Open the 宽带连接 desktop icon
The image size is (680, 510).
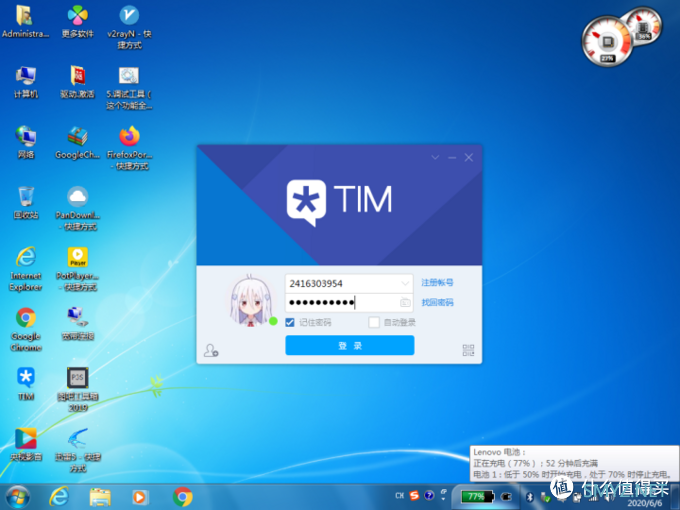coord(78,324)
